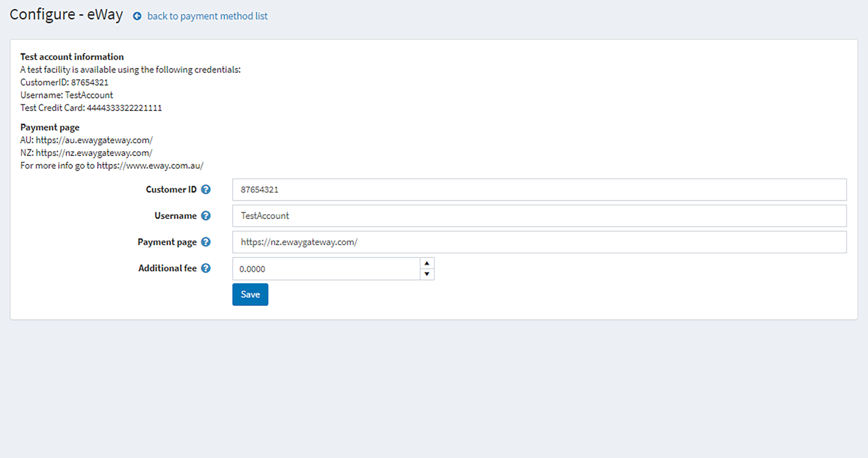Select the Configure - eWay page title
This screenshot has height=458, width=868.
point(66,15)
